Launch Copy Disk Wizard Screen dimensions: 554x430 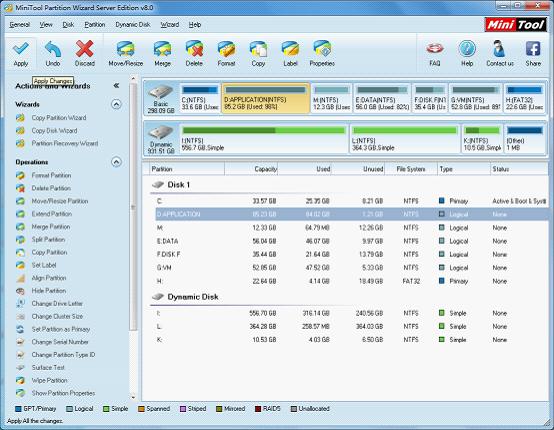point(54,130)
